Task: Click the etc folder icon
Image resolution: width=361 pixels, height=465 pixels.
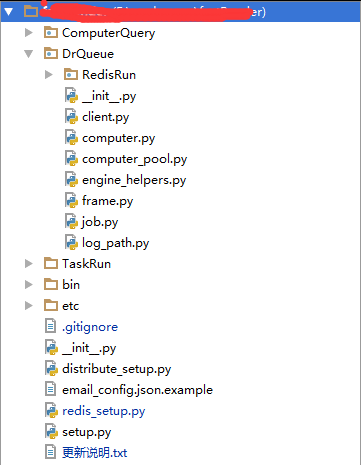Action: pyautogui.click(x=51, y=306)
